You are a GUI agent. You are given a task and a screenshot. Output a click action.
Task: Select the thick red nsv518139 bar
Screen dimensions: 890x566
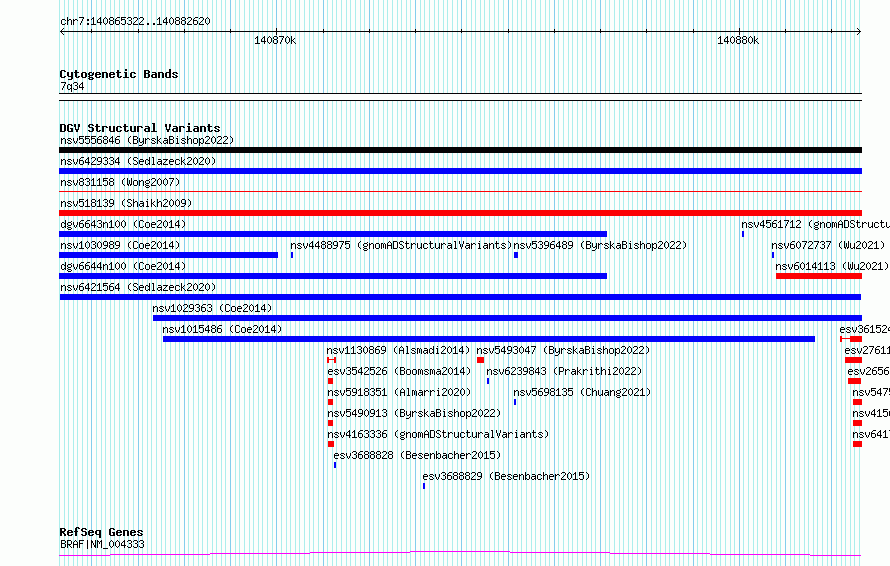point(460,213)
